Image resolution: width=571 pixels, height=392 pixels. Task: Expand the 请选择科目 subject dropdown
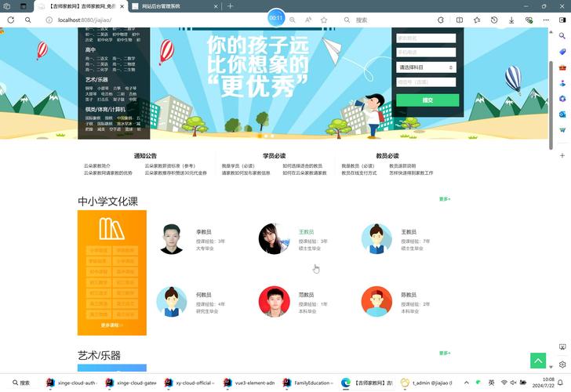(426, 67)
